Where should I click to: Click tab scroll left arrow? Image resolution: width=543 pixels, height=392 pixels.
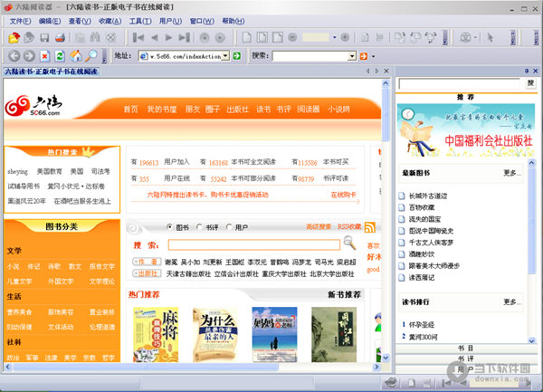pyautogui.click(x=367, y=71)
